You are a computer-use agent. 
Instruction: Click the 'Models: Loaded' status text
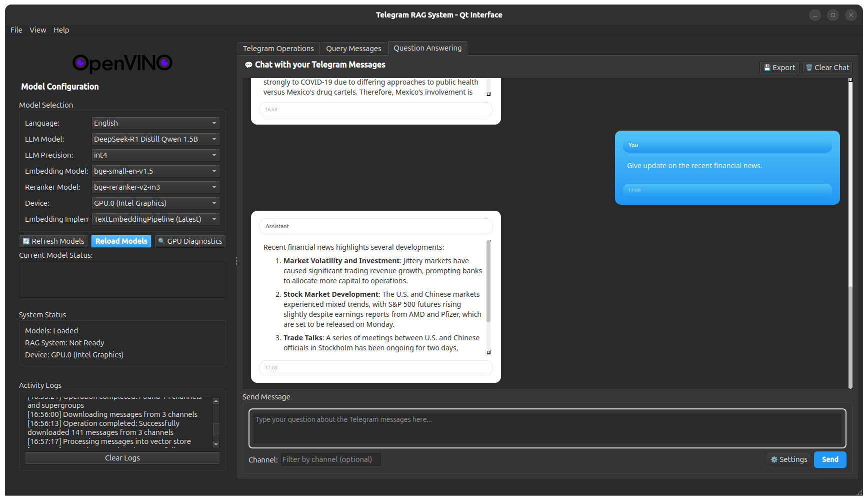51,331
